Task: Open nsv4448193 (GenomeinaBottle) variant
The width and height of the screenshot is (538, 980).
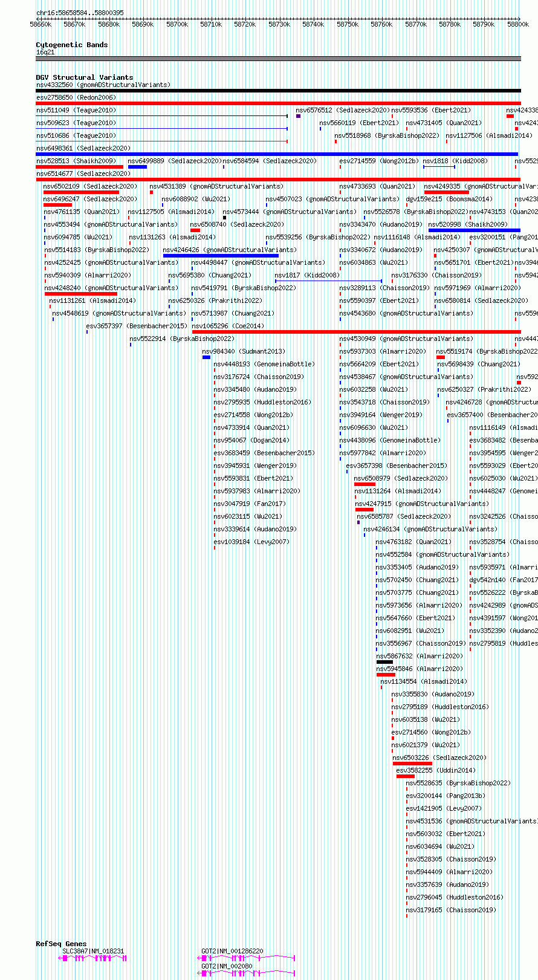Action: click(264, 364)
